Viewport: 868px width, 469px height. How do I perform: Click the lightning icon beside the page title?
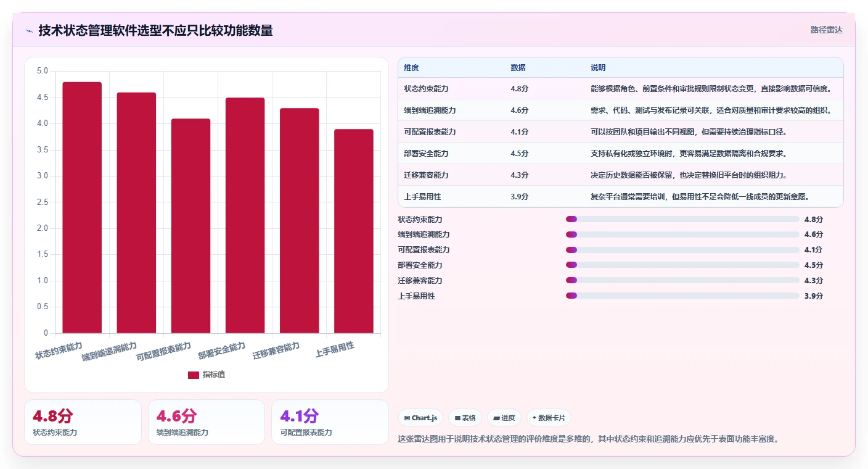point(29,31)
